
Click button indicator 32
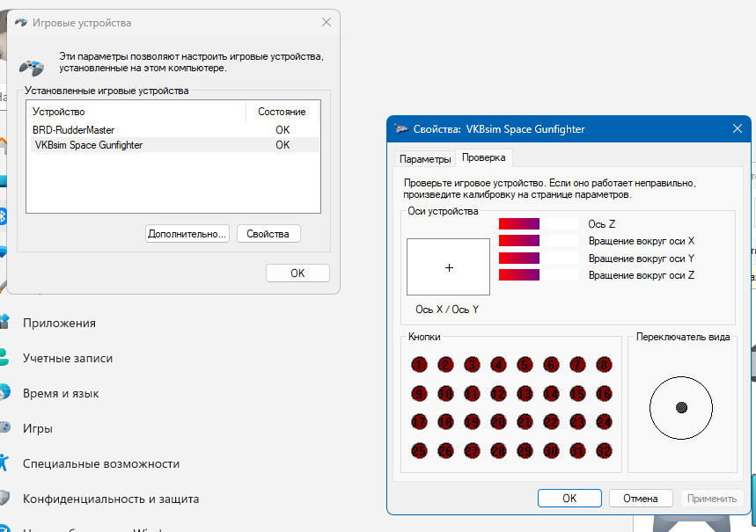pos(604,451)
